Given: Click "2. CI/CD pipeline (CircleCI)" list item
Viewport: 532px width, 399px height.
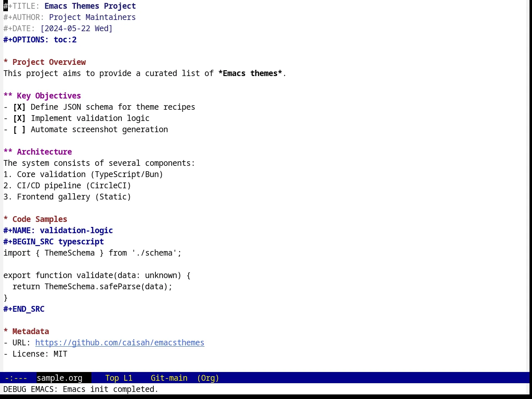Looking at the screenshot, I should (x=67, y=186).
